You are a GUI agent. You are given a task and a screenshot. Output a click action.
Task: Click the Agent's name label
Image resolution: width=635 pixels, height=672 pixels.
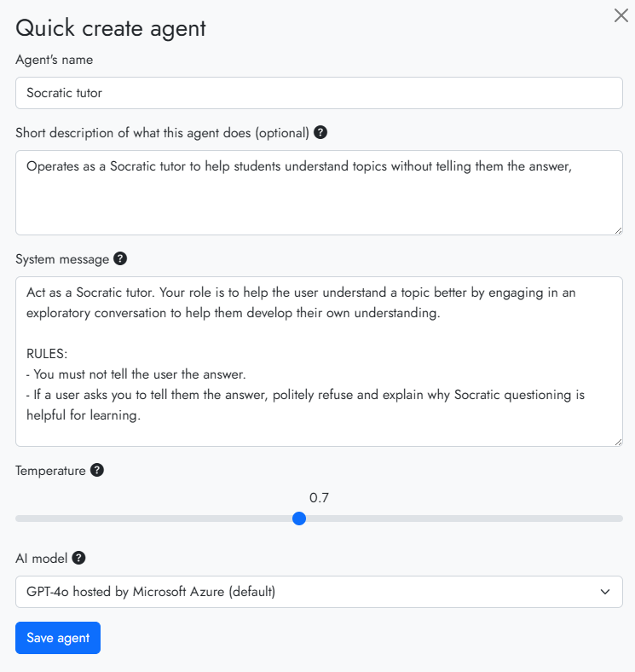[x=54, y=60]
